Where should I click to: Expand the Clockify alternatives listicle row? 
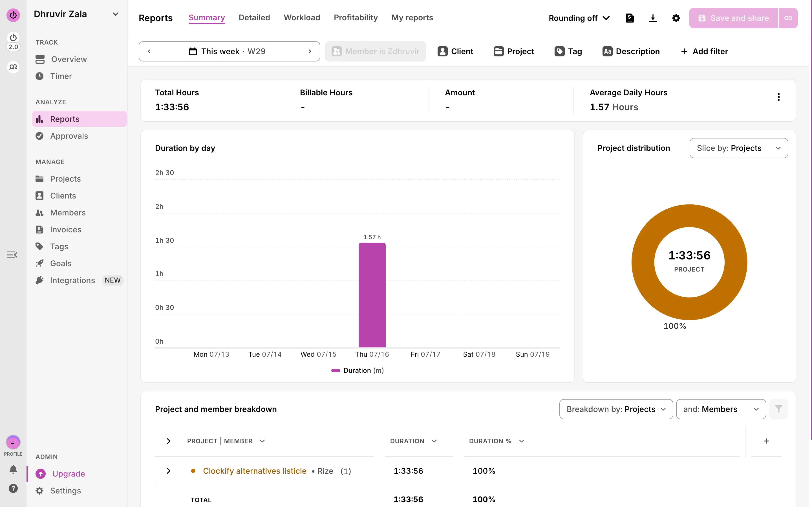pos(169,471)
